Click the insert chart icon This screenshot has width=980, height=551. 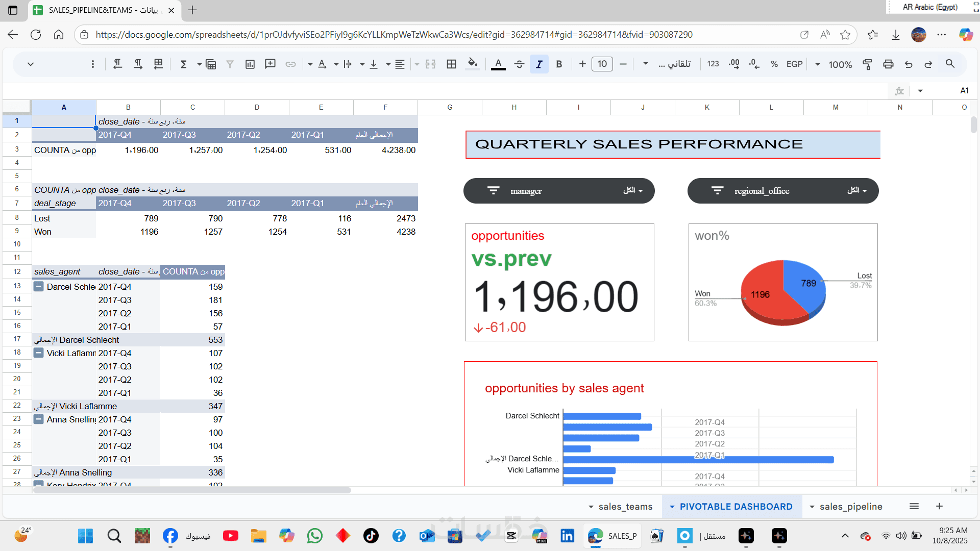point(250,64)
